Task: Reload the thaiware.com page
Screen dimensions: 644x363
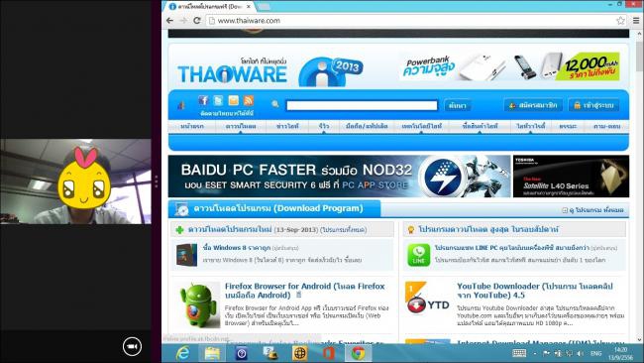Action: [197, 20]
